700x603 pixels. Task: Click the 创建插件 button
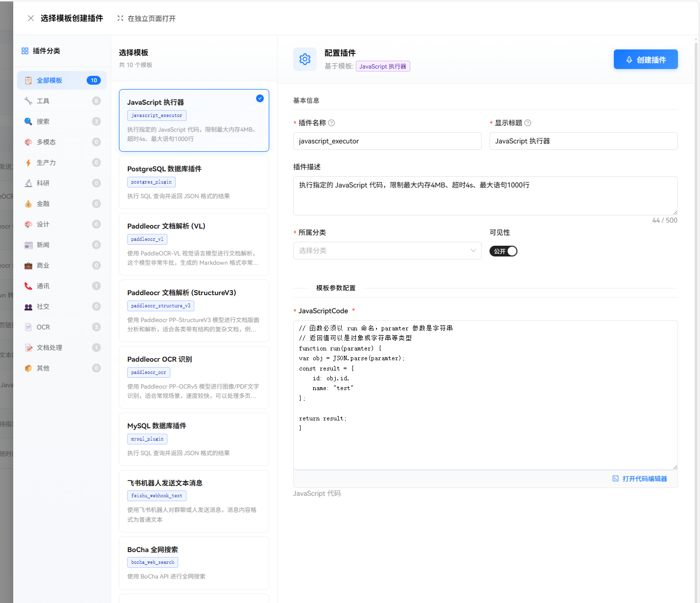click(645, 60)
